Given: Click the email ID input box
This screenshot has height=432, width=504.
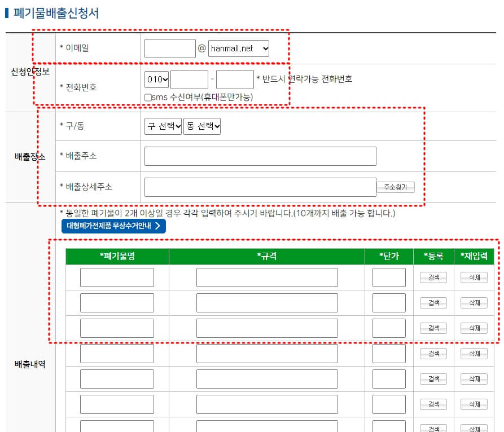Looking at the screenshot, I should click(169, 49).
